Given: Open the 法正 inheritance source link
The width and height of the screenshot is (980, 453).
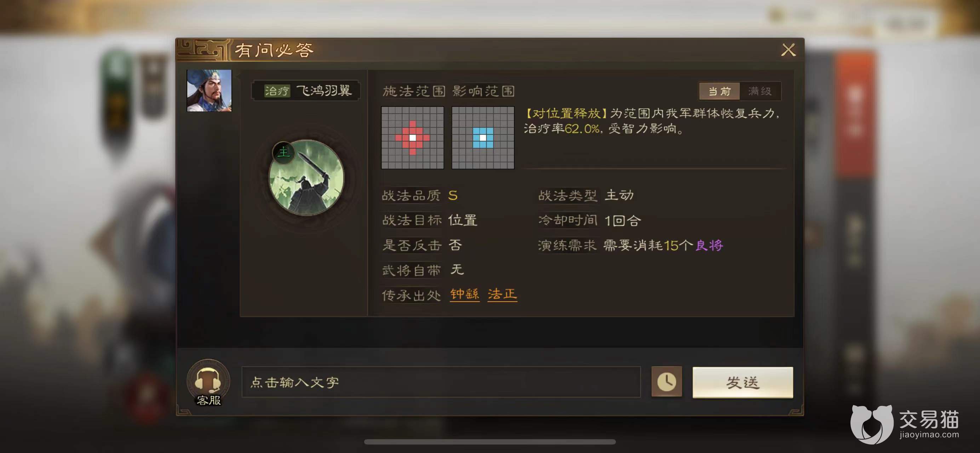Looking at the screenshot, I should 502,294.
